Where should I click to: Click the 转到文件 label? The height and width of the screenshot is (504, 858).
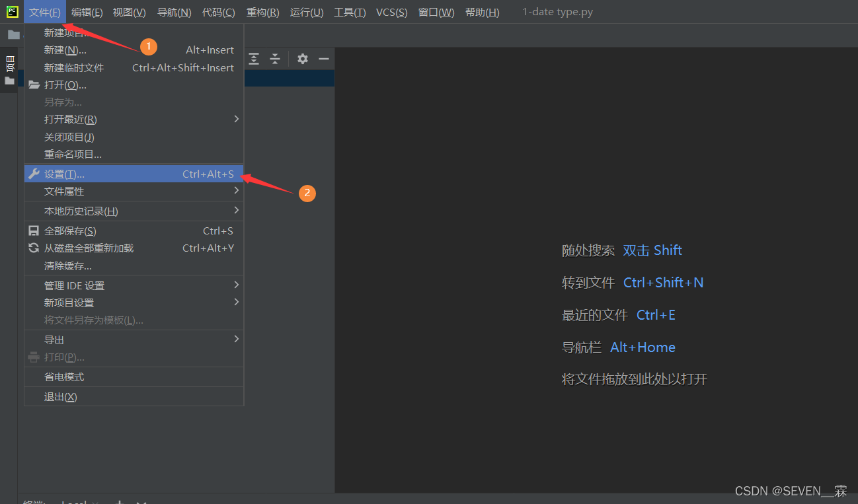tap(588, 283)
